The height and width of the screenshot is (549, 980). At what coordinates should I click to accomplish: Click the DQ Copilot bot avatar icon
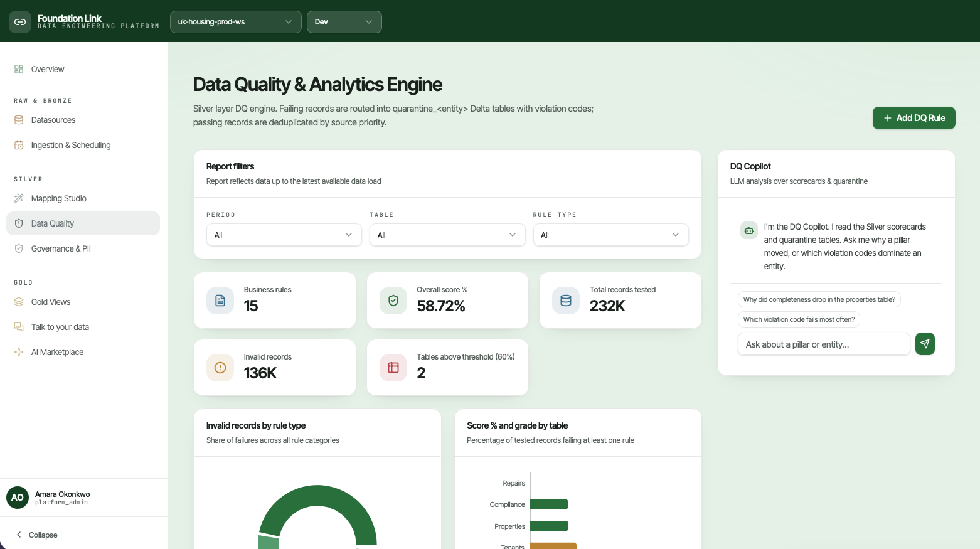[x=749, y=230]
